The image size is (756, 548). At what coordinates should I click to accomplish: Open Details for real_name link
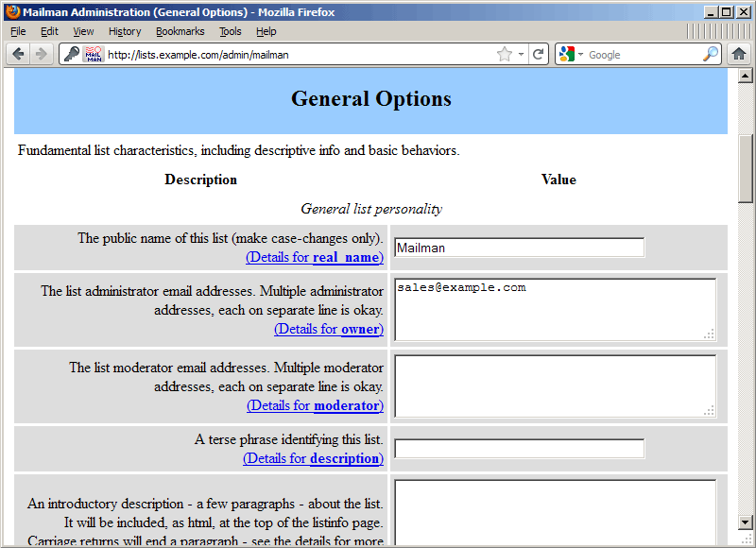(314, 257)
